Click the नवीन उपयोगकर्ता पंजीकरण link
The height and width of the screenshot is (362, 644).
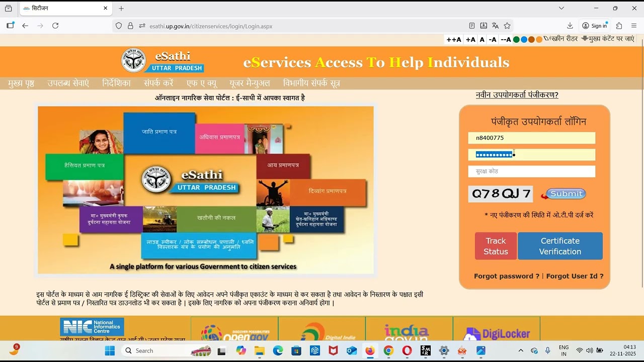point(517,95)
